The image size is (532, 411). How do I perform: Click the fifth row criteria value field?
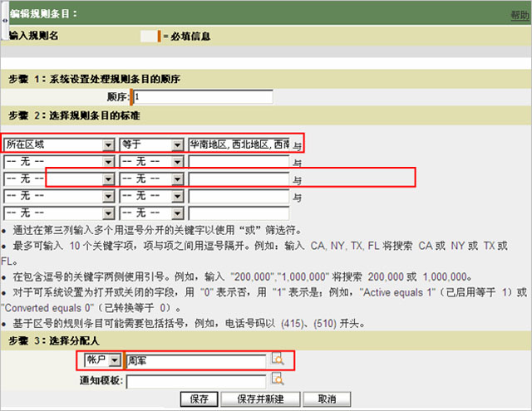[239, 213]
